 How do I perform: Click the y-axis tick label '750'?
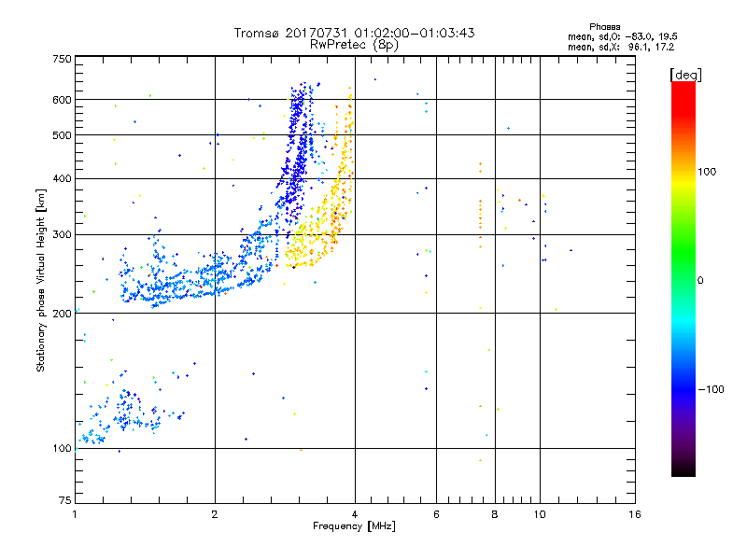point(62,59)
